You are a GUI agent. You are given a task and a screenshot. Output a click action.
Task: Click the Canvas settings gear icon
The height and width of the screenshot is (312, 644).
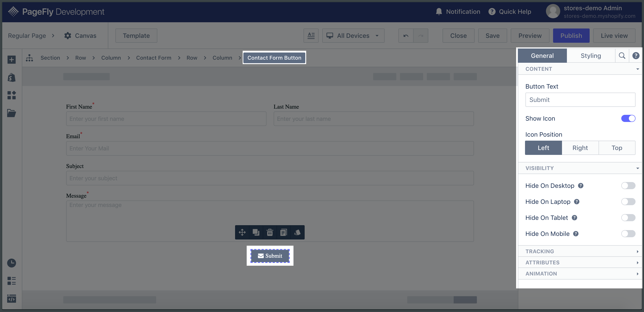pyautogui.click(x=68, y=36)
